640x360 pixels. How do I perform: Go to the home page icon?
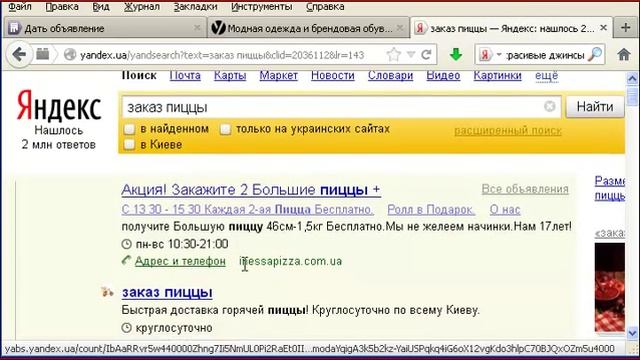(x=624, y=55)
